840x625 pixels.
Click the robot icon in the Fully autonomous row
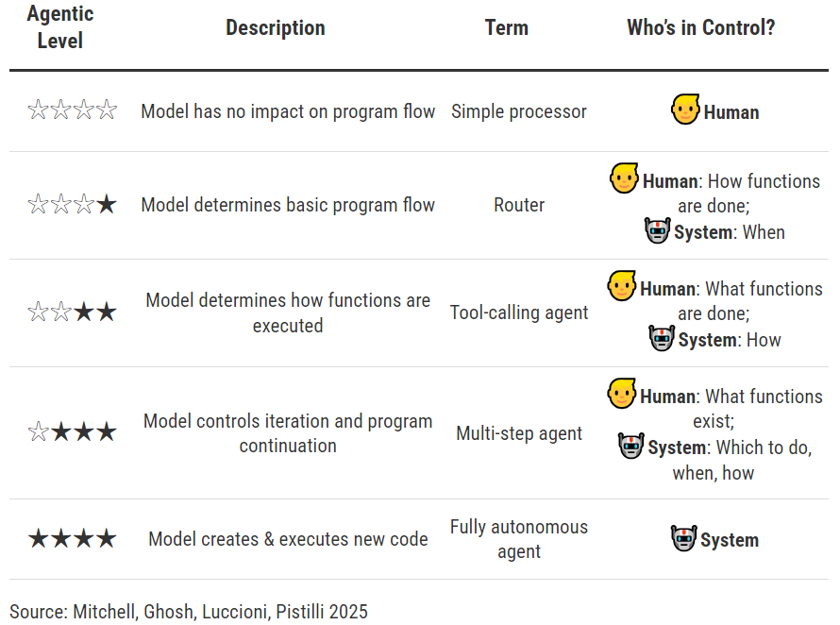(x=683, y=538)
